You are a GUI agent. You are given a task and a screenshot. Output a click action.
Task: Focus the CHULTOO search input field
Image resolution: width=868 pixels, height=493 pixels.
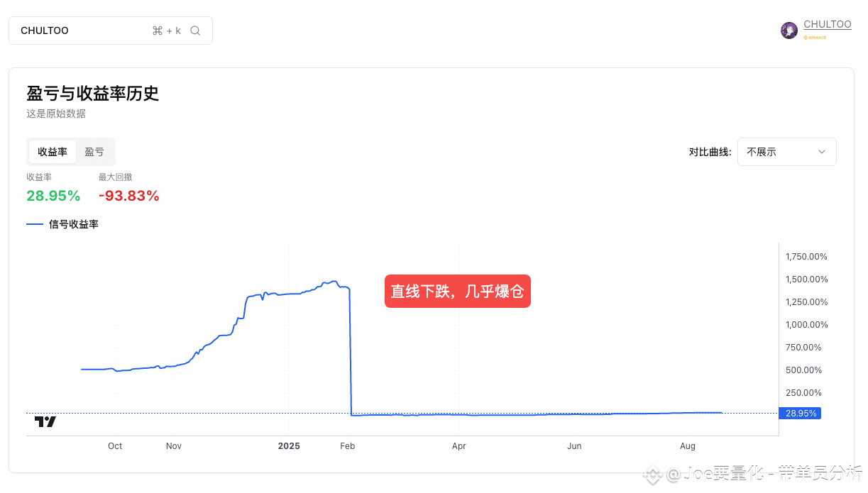[111, 31]
